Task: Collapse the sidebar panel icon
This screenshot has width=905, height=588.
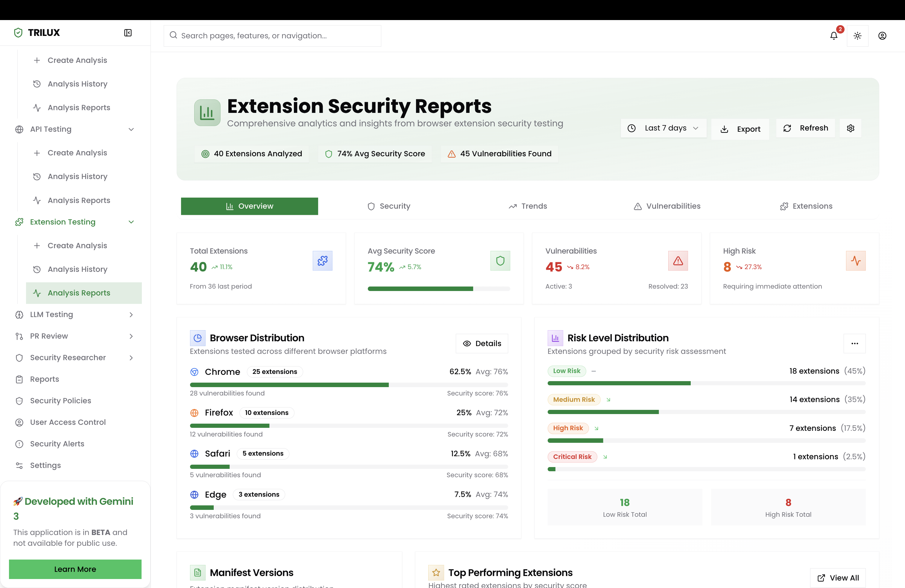Action: (128, 33)
